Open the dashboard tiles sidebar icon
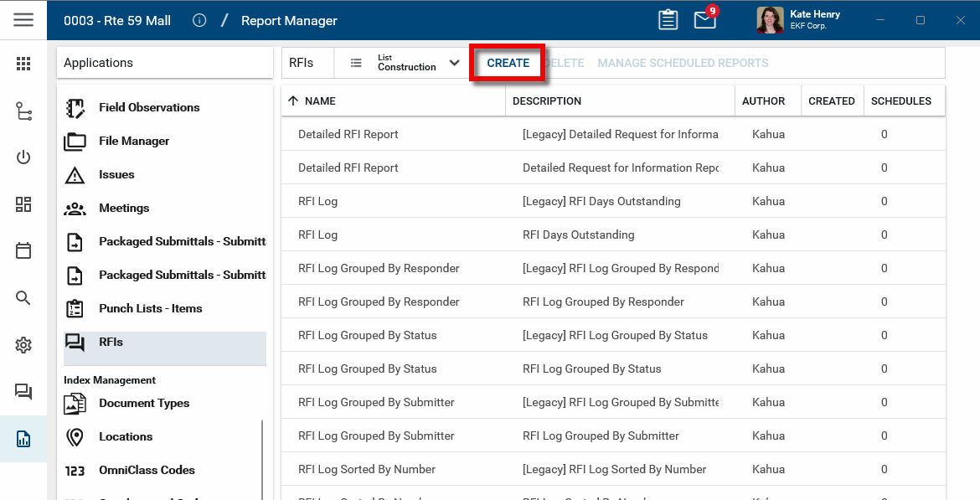Image resolution: width=980 pixels, height=500 pixels. tap(23, 204)
